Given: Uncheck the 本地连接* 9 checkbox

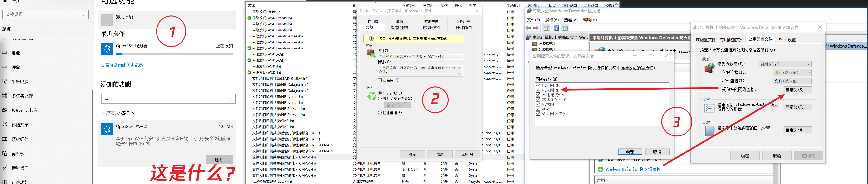Looking at the screenshot, I should [538, 95].
